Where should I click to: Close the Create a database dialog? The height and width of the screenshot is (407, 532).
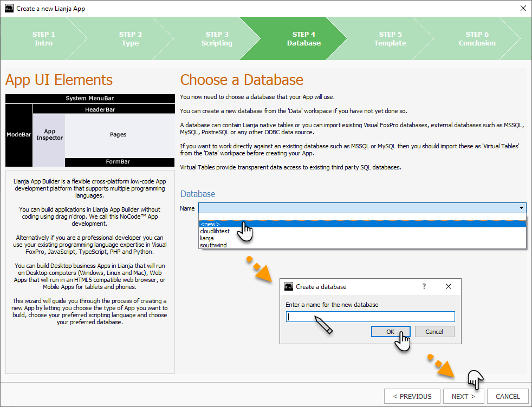click(448, 286)
